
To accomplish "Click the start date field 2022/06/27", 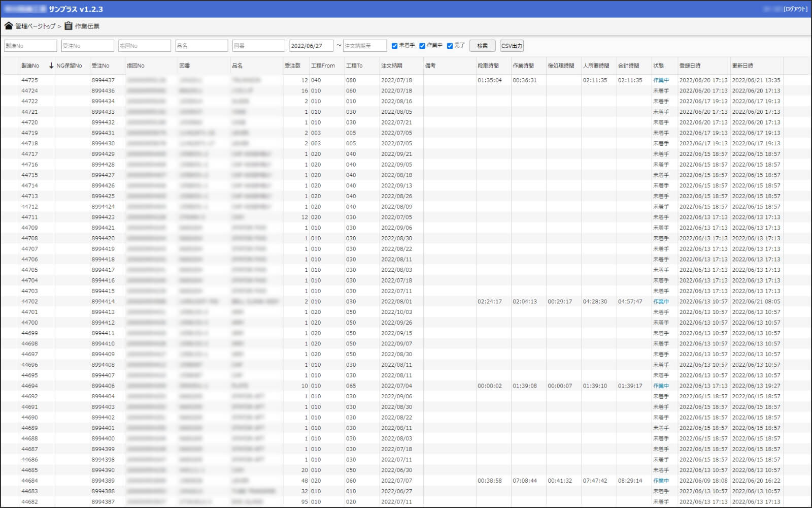I will (x=311, y=46).
